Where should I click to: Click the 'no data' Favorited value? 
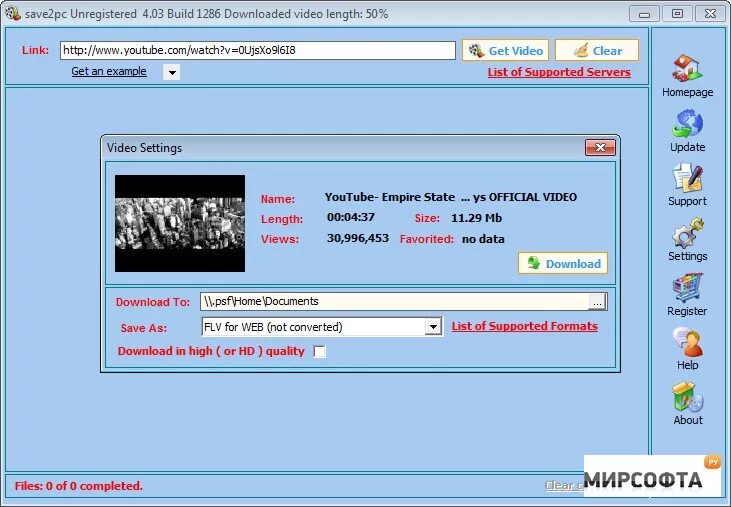tap(483, 239)
